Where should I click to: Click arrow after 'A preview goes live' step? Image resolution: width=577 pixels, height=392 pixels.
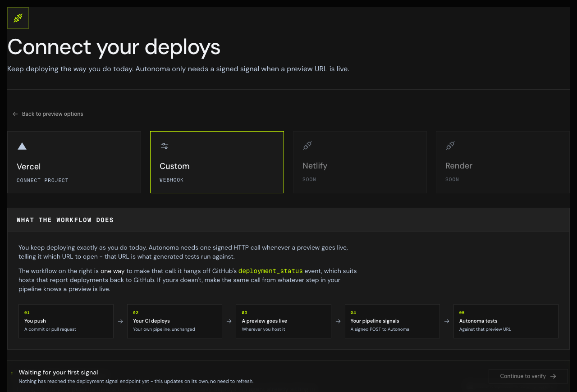pos(338,321)
